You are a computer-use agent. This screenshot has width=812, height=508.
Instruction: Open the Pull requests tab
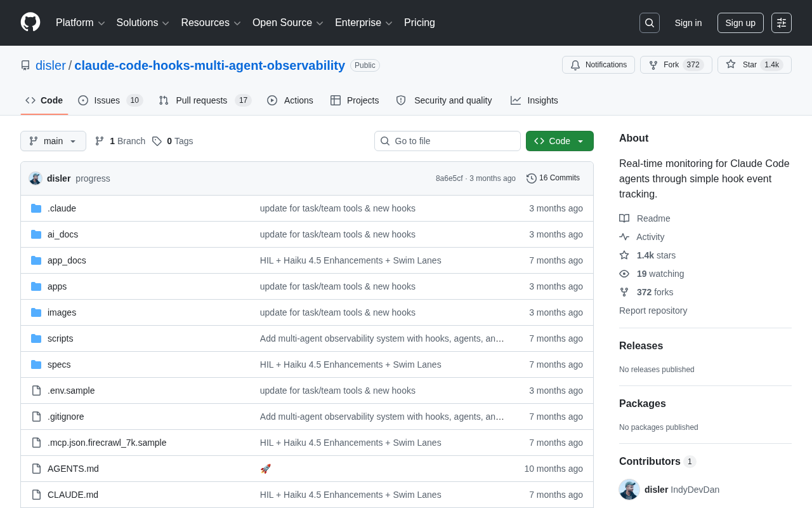(205, 100)
